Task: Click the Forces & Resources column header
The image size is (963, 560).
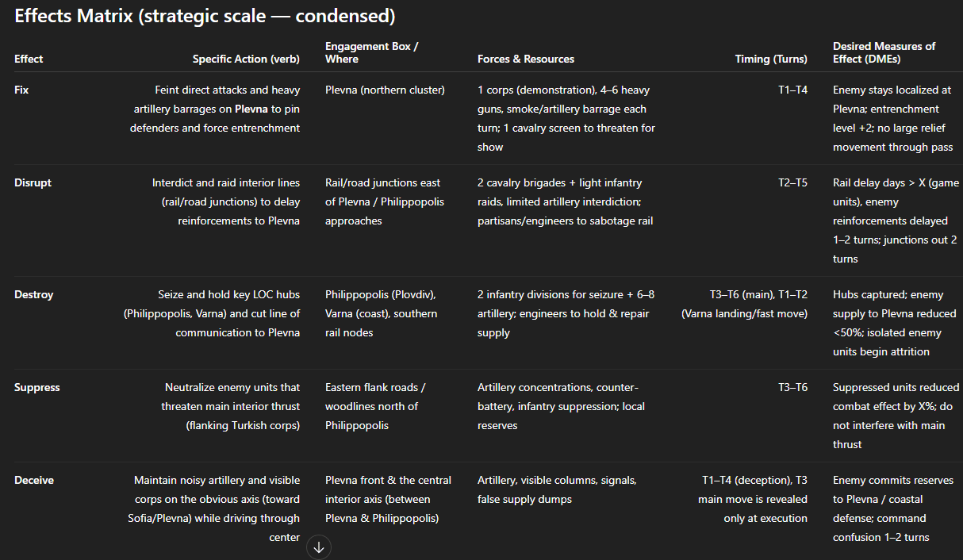Action: coord(526,59)
